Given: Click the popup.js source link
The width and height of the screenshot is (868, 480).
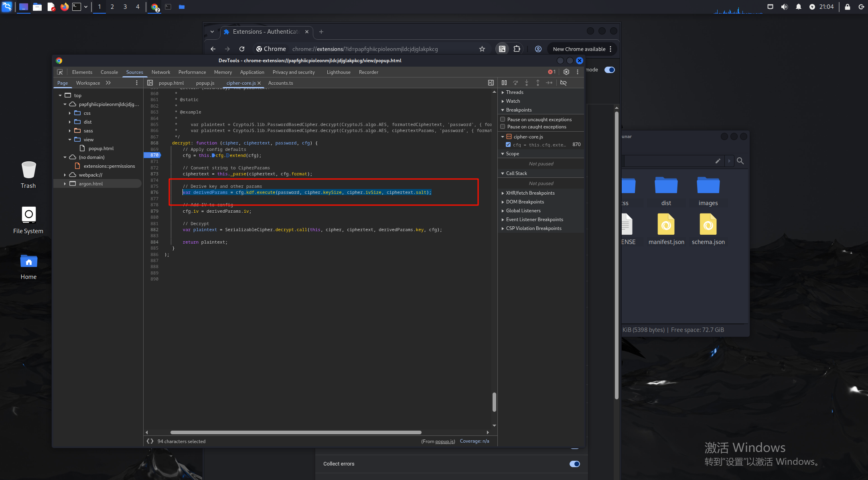Looking at the screenshot, I should tap(444, 441).
